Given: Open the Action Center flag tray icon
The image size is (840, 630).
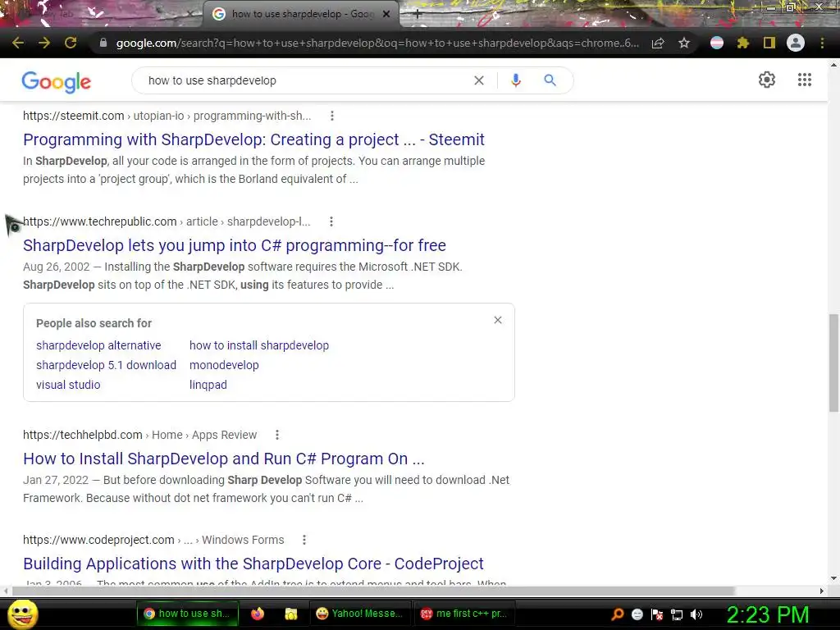Looking at the screenshot, I should [x=657, y=614].
